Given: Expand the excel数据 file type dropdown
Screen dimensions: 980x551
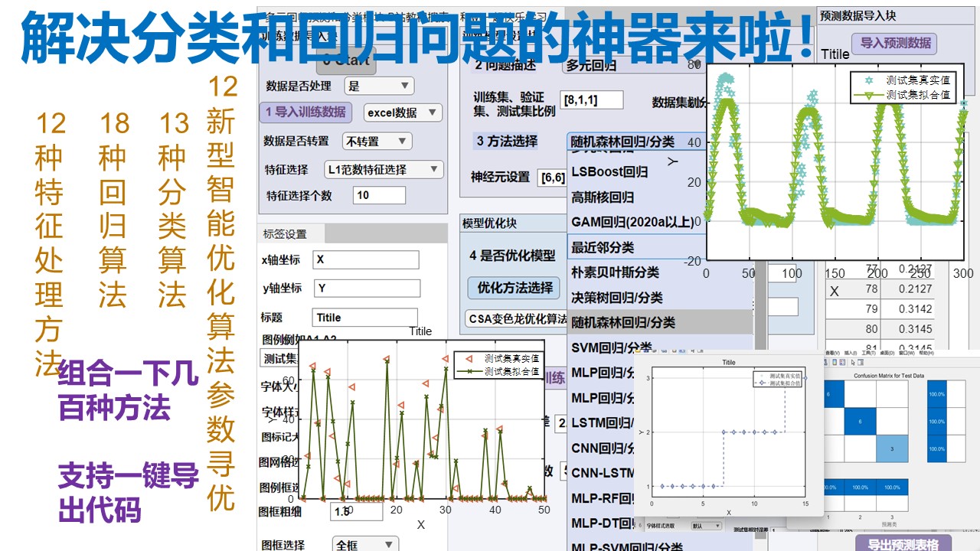Looking at the screenshot, I should point(403,112).
